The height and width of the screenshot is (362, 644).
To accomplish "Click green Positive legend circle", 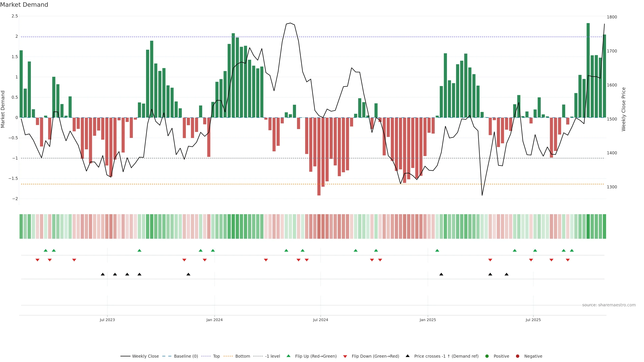I will (x=487, y=356).
